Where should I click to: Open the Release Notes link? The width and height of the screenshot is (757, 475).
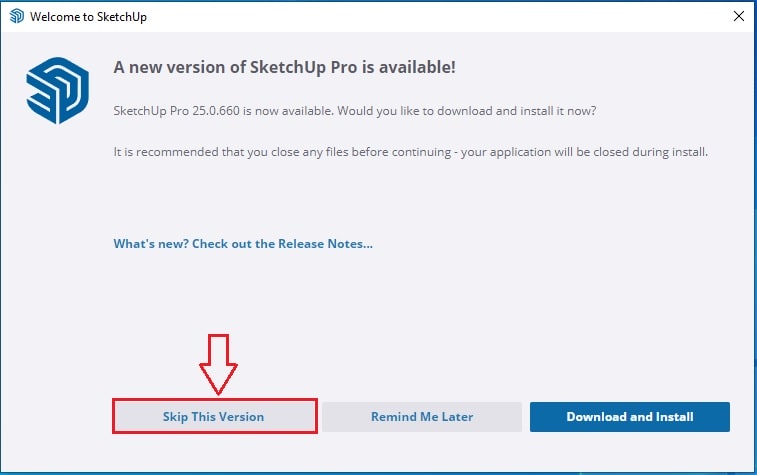tap(243, 243)
